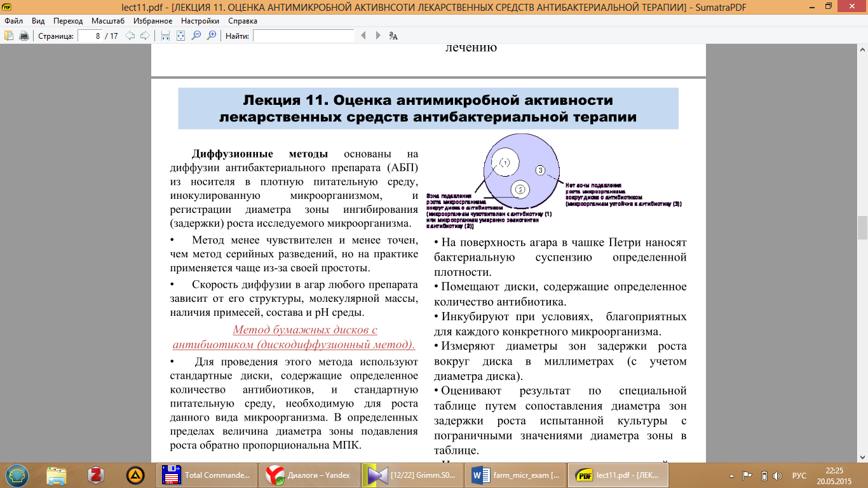Click the SumatraPDF icon in title bar

pos(8,6)
